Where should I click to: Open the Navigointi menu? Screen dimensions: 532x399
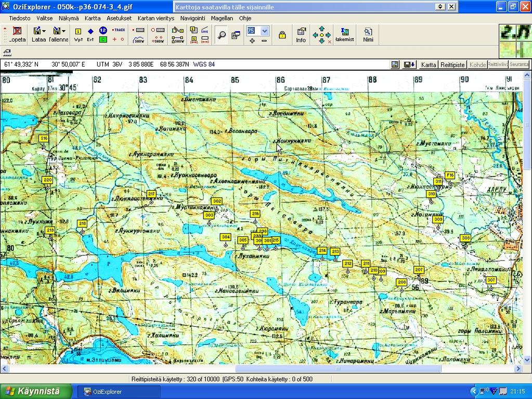click(193, 18)
